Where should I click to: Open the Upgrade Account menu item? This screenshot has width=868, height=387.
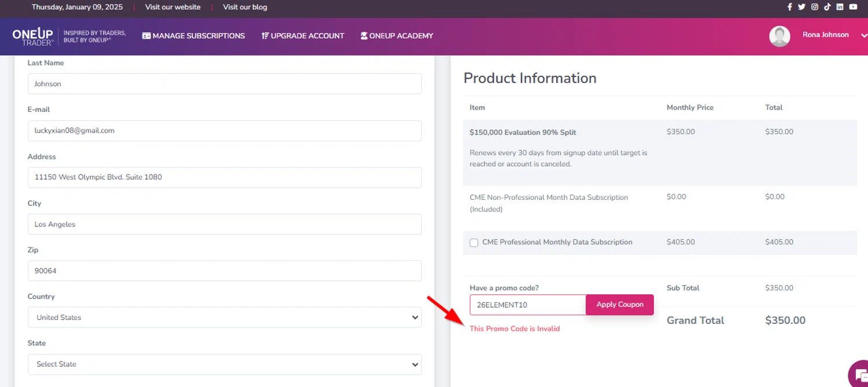click(x=303, y=36)
